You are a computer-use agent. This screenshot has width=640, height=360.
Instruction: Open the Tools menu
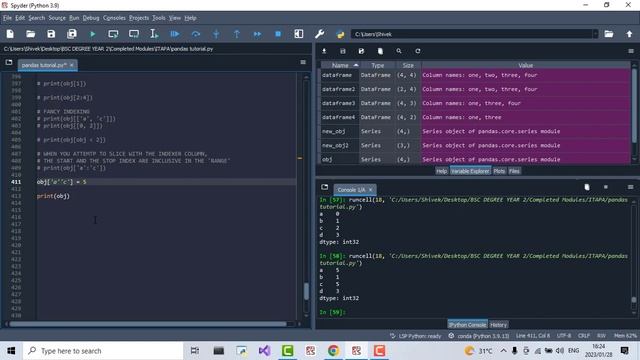[x=159, y=18]
